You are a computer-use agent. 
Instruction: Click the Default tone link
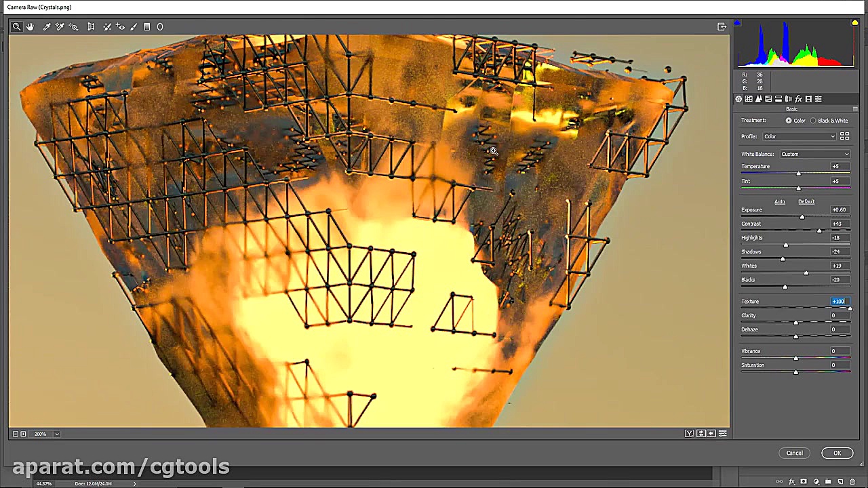point(806,202)
